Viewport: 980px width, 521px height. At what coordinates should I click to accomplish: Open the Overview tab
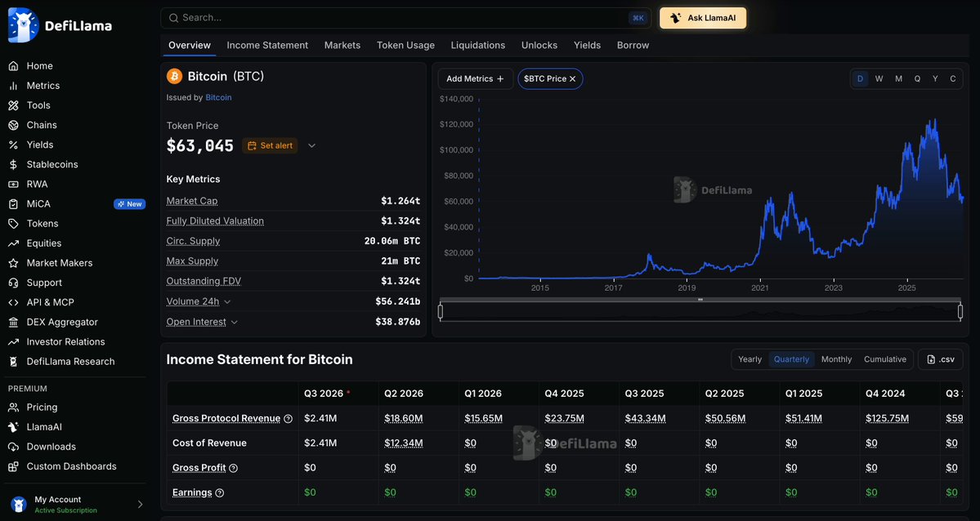point(190,45)
